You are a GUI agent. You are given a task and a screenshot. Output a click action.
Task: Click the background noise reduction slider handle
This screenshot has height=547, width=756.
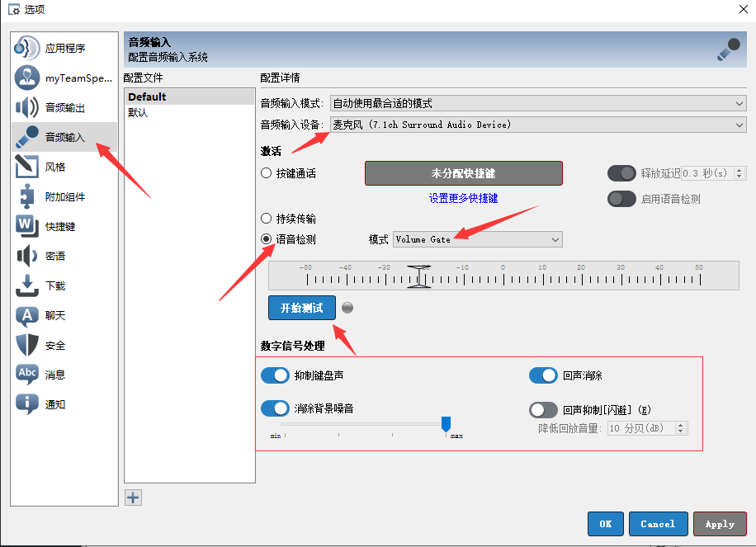[446, 424]
